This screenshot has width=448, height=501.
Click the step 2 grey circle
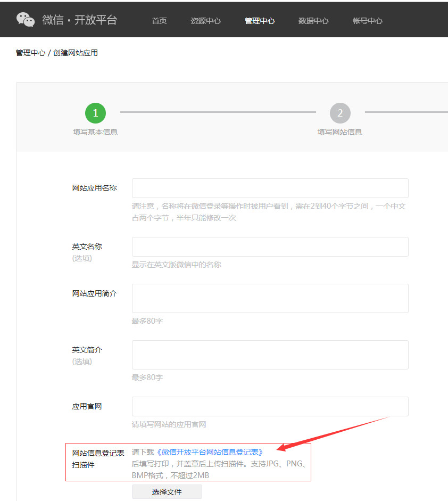(x=340, y=113)
